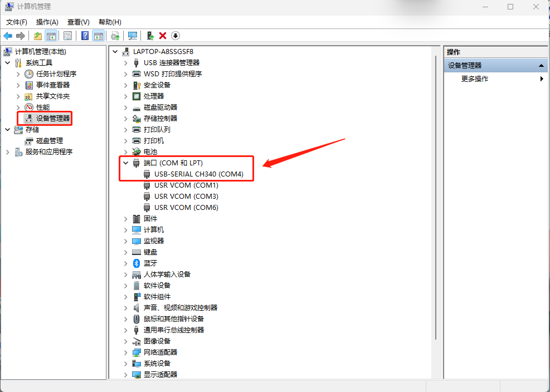
Task: Select 网络适配器 category
Action: point(160,352)
